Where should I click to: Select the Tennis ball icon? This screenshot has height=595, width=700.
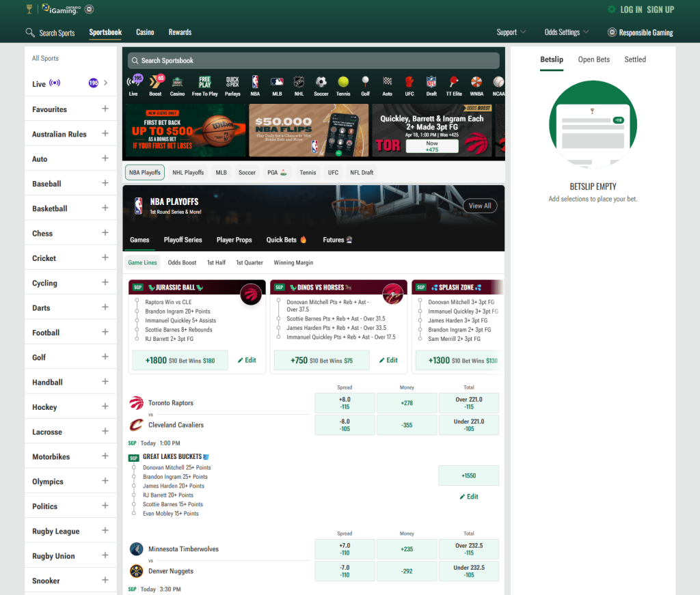click(x=343, y=85)
